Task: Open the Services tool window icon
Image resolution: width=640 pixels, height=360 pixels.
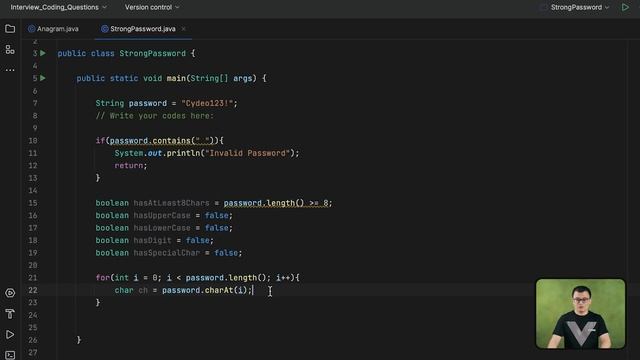Action: coord(10,293)
